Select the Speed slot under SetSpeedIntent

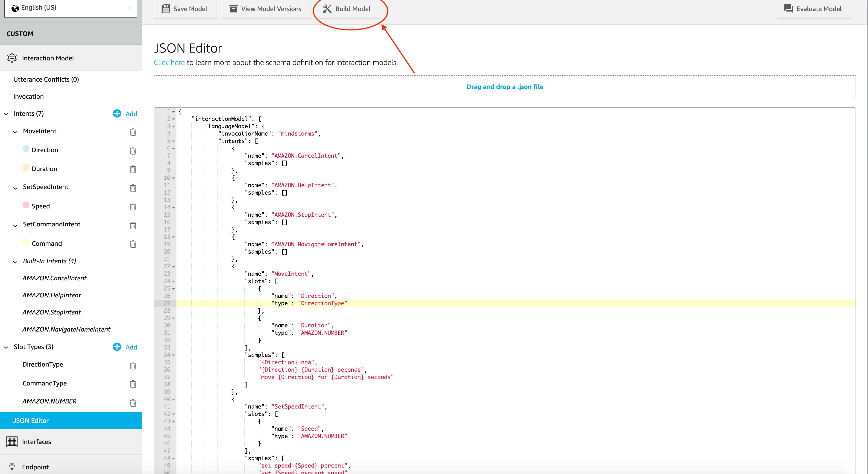tap(41, 206)
